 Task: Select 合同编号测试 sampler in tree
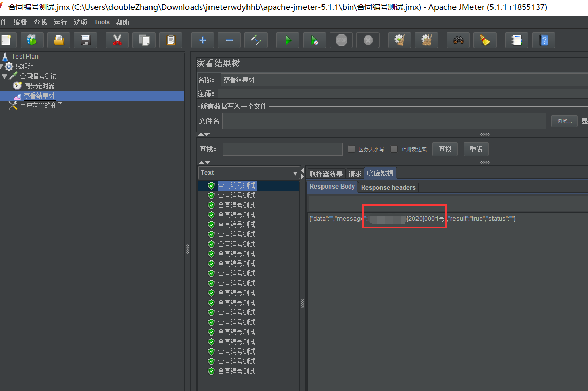(38, 76)
